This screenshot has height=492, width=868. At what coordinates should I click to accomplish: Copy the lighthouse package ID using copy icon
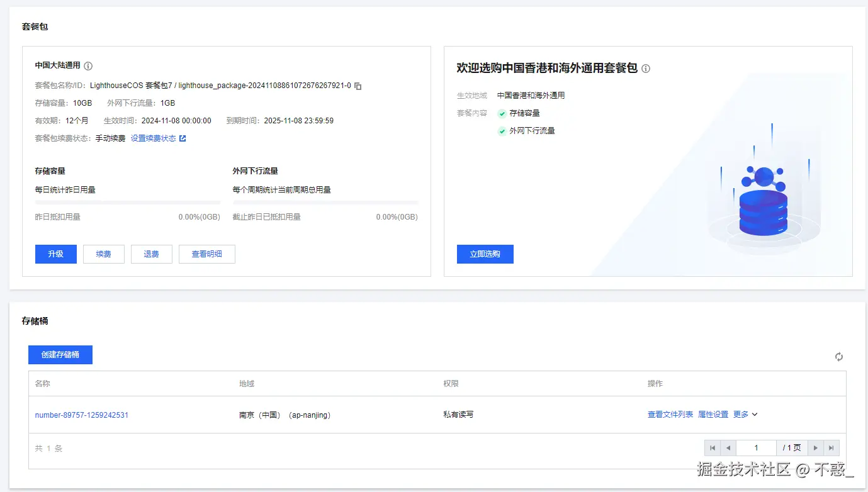pyautogui.click(x=357, y=86)
